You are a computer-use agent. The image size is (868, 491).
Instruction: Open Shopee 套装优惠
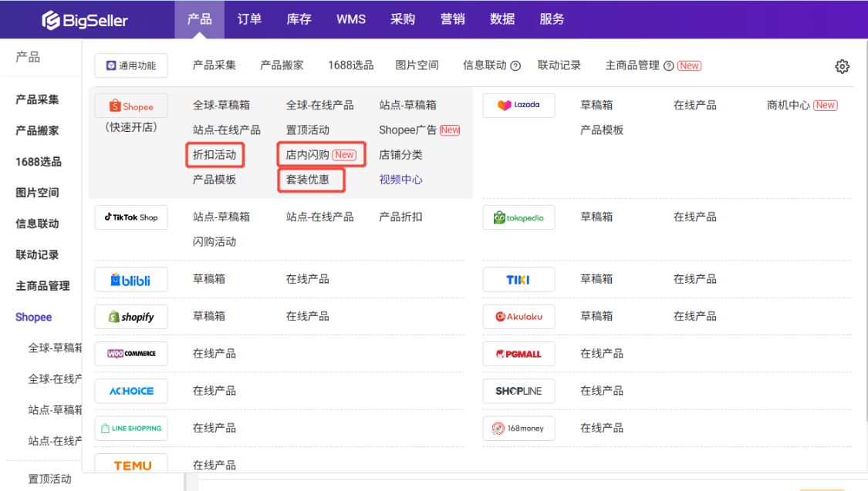[307, 180]
